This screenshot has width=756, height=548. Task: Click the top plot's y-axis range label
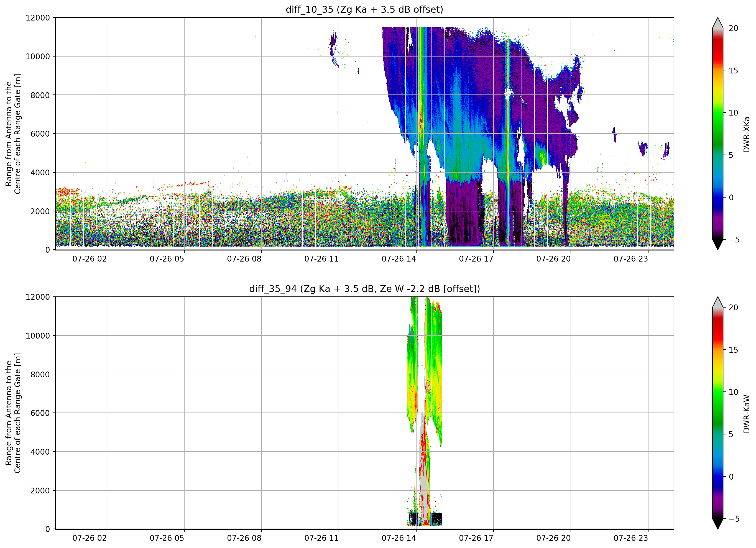13,134
